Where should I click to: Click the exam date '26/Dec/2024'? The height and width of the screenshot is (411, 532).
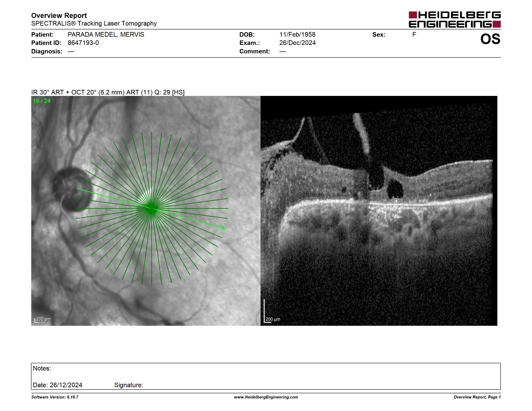297,43
